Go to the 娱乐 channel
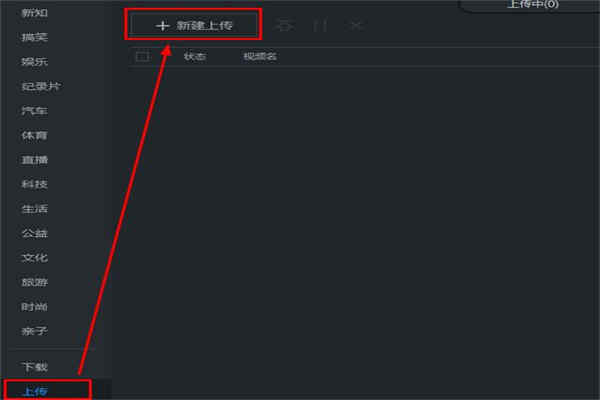Screen dimensions: 600x400 point(35,62)
